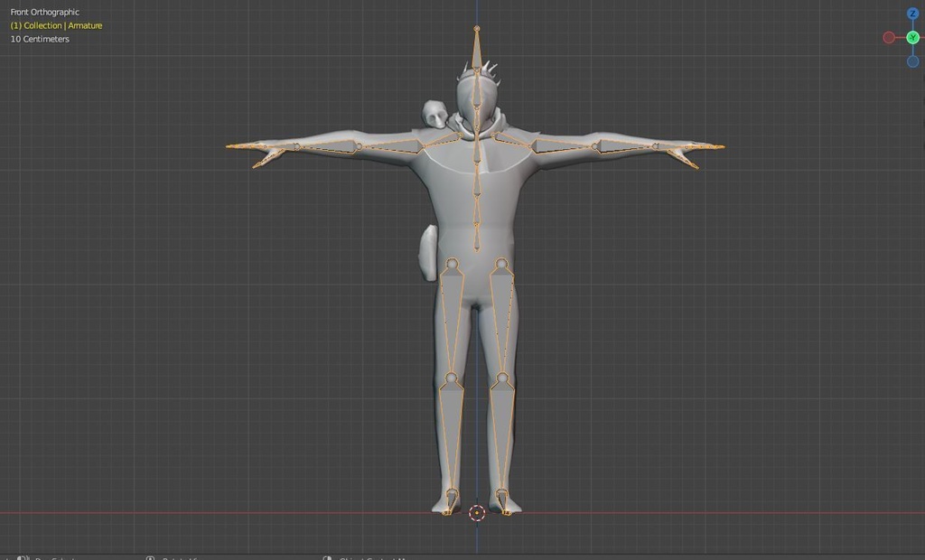Click the 3D cursor at the world origin
Viewport: 925px width, 560px height.
pyautogui.click(x=477, y=512)
